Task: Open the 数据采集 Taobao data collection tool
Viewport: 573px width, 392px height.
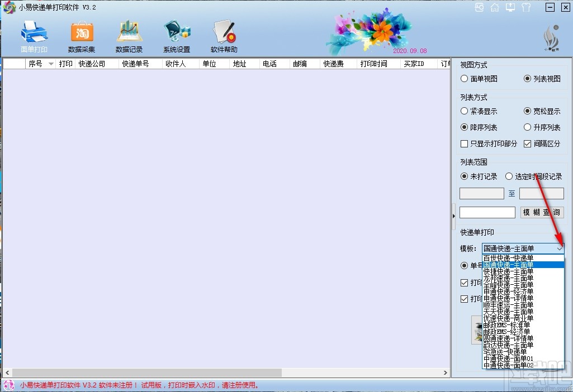Action: pyautogui.click(x=82, y=35)
